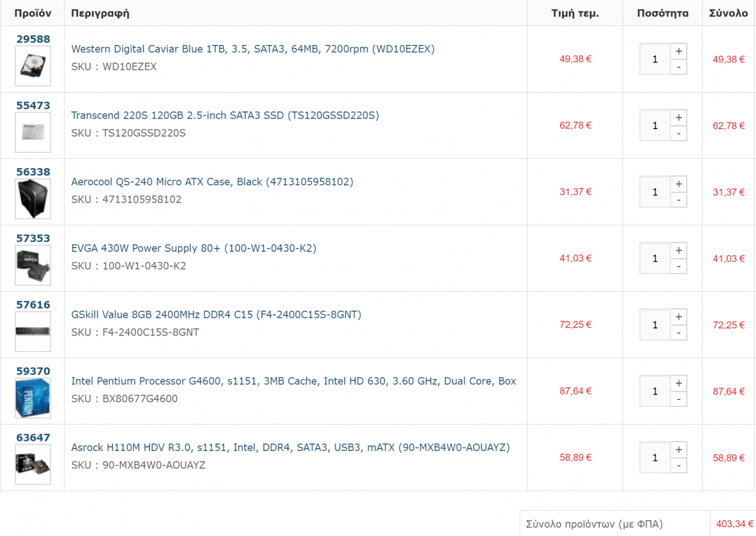Click product code 57616
Viewport: 756px width, 536px height.
pyautogui.click(x=33, y=305)
